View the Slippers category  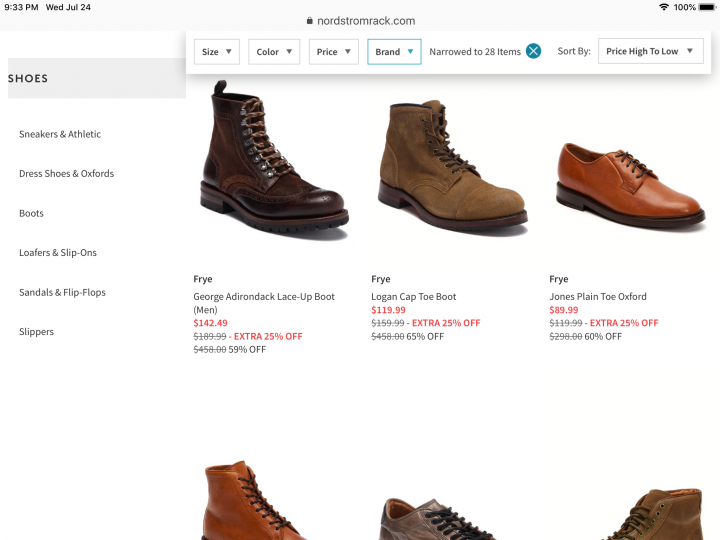pos(37,332)
